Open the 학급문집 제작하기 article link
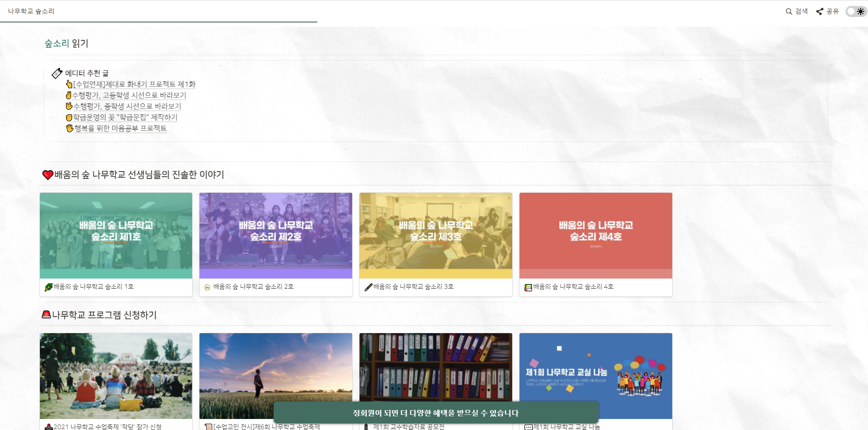868x430 pixels. tap(125, 117)
